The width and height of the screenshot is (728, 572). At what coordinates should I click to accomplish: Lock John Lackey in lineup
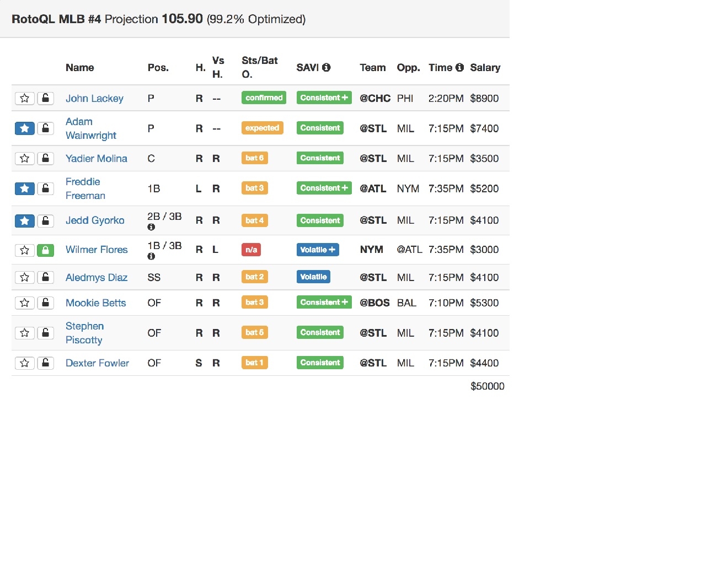[x=46, y=98]
